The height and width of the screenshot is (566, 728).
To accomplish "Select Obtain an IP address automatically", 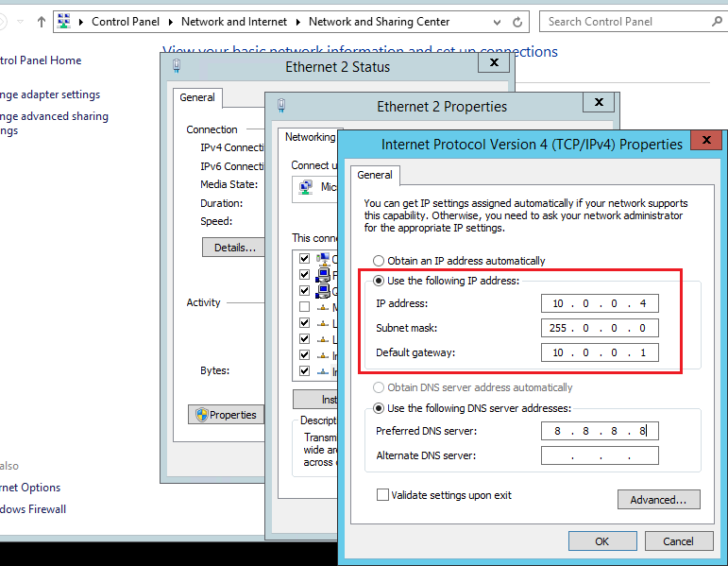I will (x=379, y=261).
